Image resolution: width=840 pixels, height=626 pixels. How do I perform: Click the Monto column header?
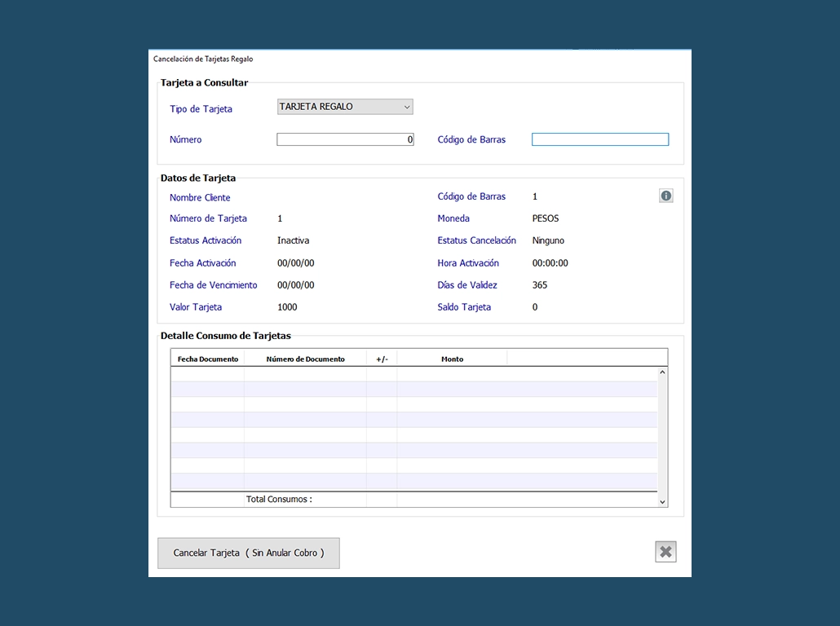click(x=452, y=359)
